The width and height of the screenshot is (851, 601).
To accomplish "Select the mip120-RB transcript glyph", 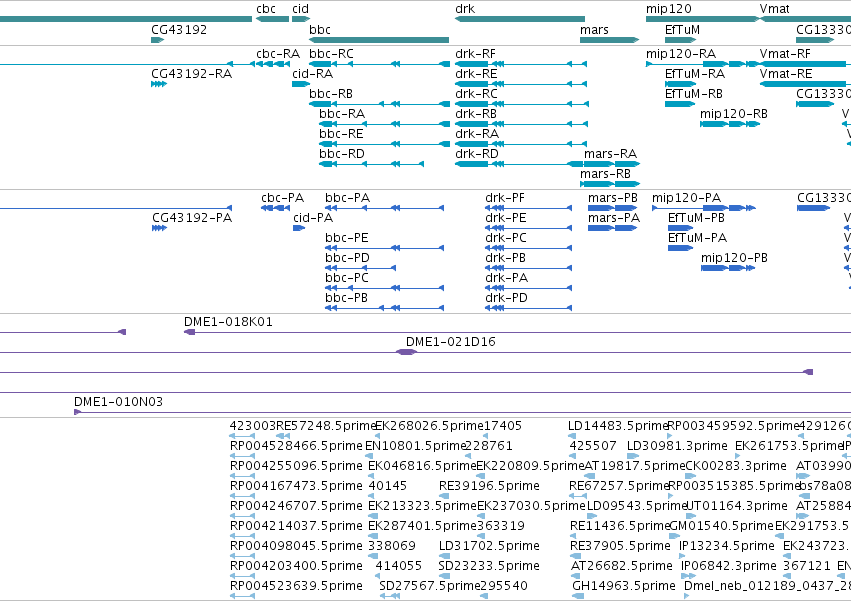I will point(729,124).
